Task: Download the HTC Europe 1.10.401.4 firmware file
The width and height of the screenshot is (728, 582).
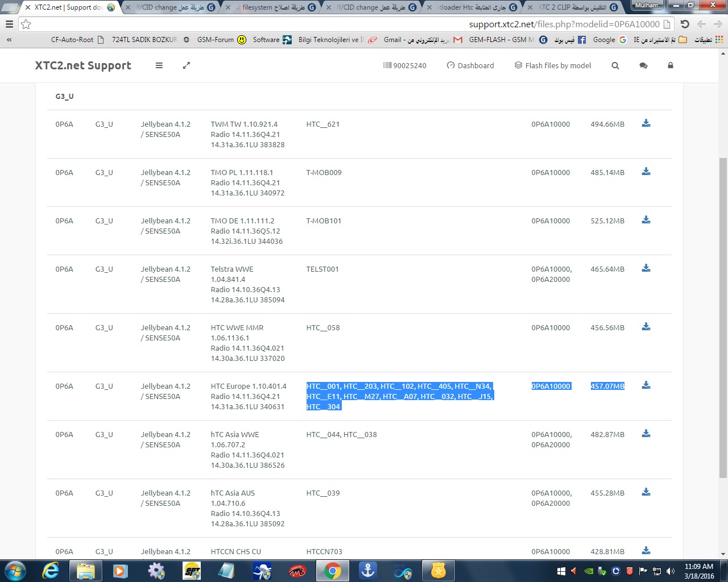Action: coord(646,385)
